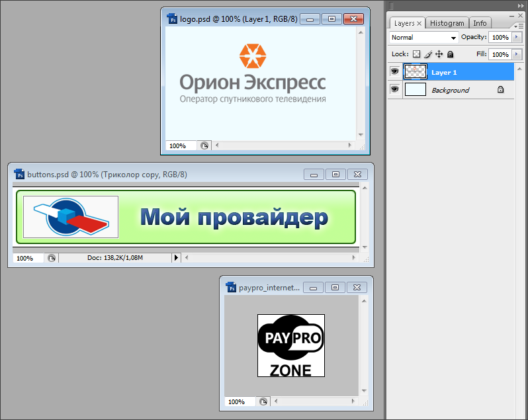
Task: Click the panel dock gripper handle
Action: (391, 6)
